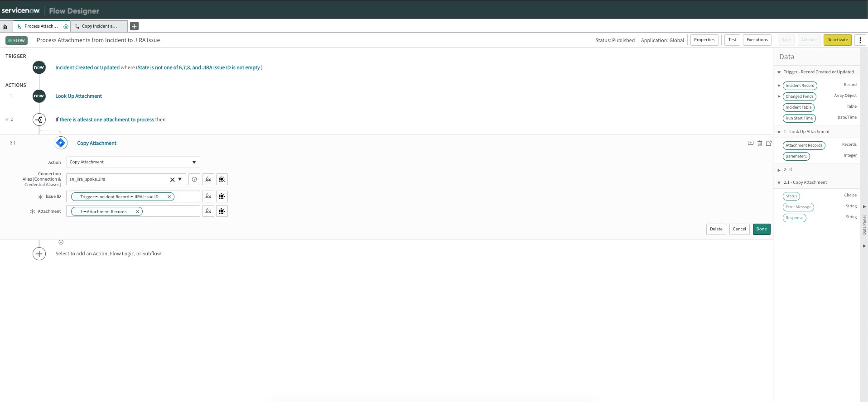Select the parameter1 data pill
This screenshot has height=402, width=868.
[796, 156]
